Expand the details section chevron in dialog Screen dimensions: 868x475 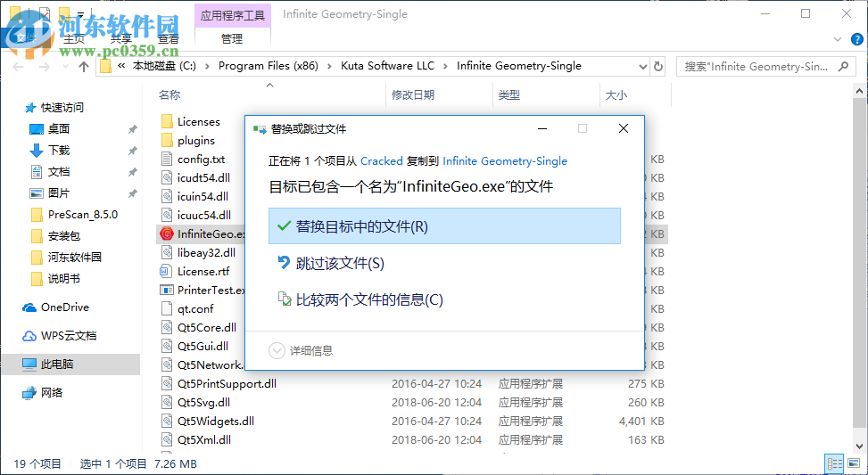click(x=276, y=350)
